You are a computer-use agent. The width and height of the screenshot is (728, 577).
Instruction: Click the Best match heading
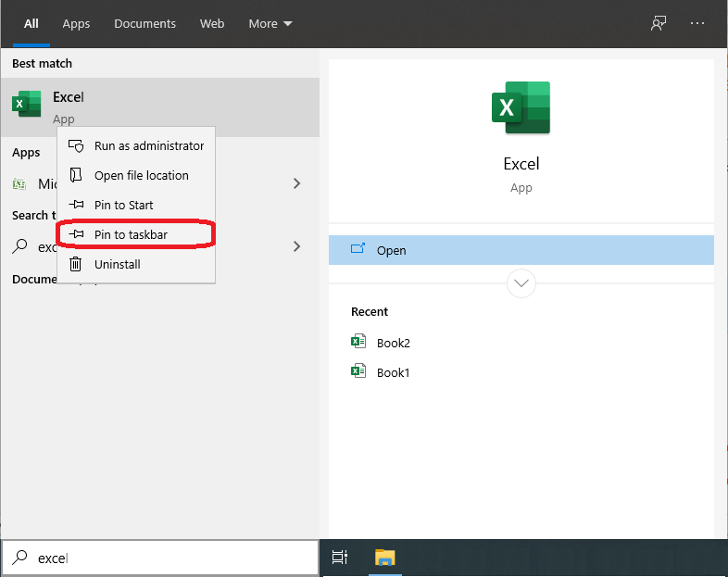(42, 63)
